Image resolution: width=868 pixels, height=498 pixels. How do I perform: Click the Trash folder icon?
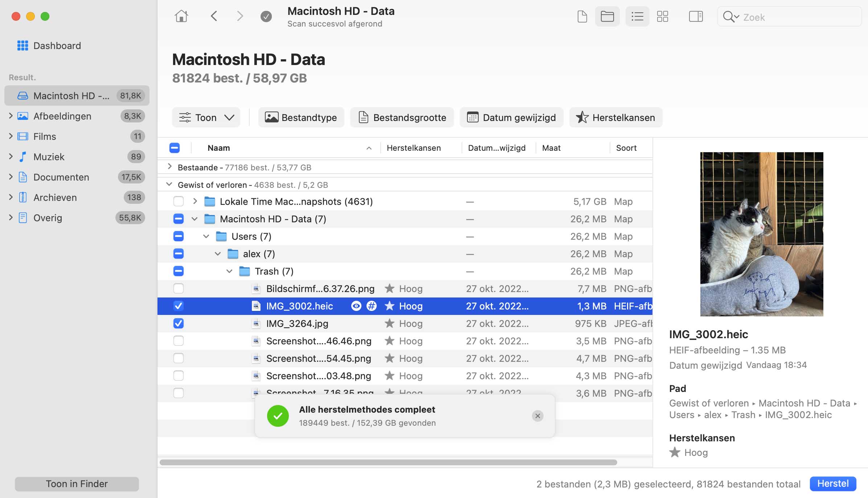(245, 271)
